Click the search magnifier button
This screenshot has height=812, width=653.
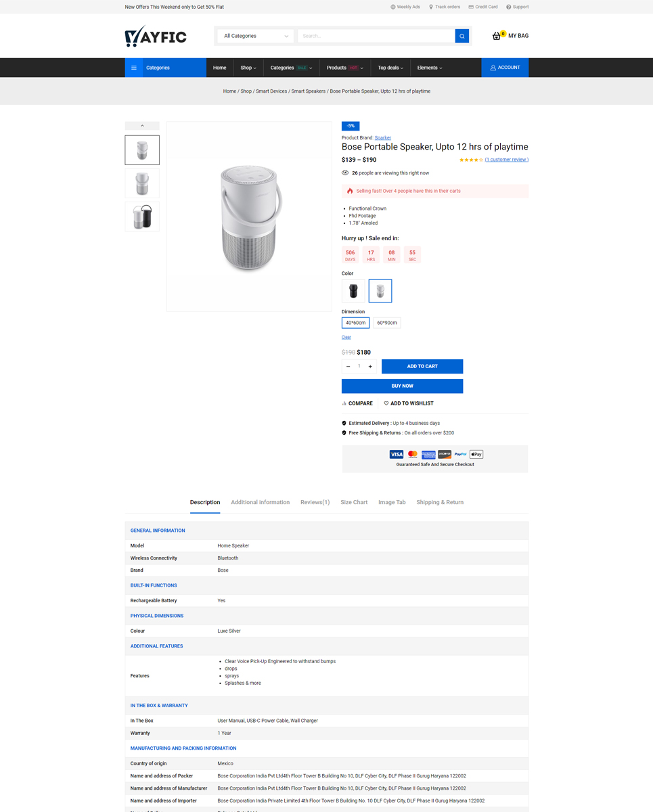click(x=461, y=36)
